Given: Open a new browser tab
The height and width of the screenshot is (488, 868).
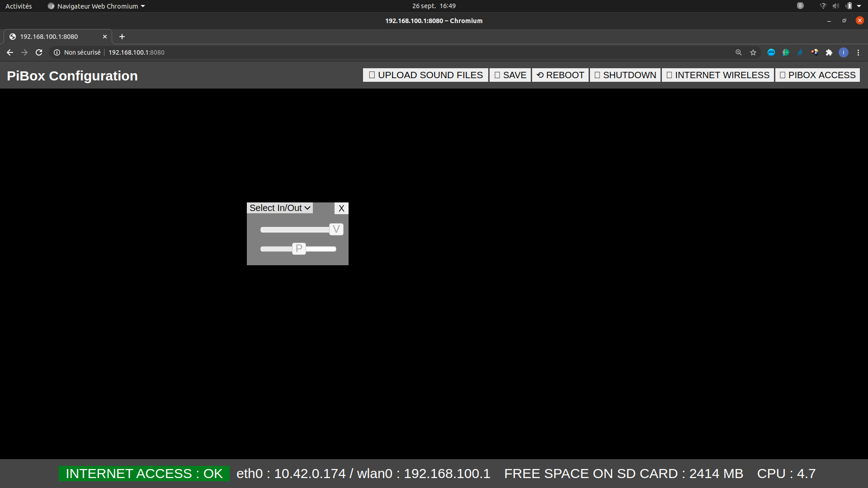Looking at the screenshot, I should 122,37.
